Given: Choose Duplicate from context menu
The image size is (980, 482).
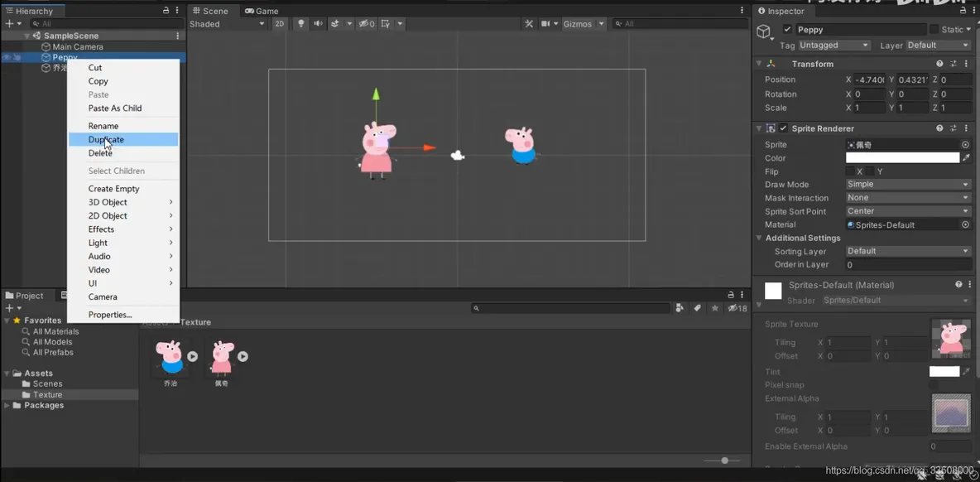Looking at the screenshot, I should point(123,139).
